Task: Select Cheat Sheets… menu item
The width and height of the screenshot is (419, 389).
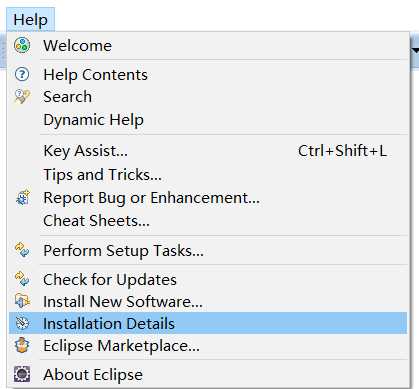Action: coord(96,221)
